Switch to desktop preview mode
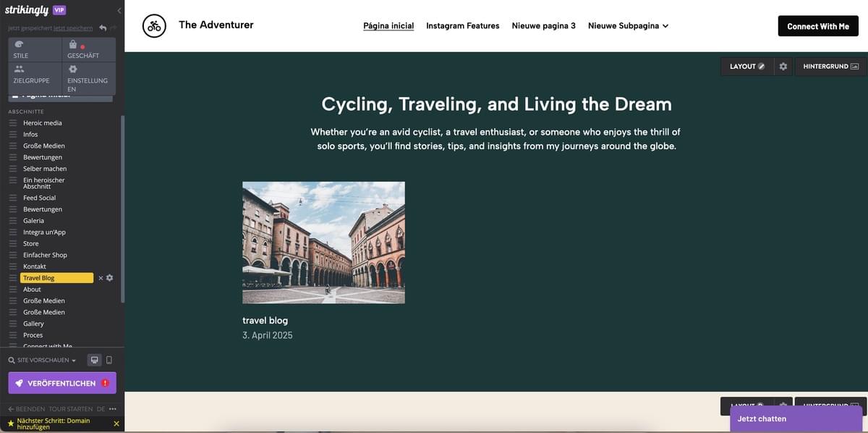The image size is (868, 433). [x=94, y=360]
